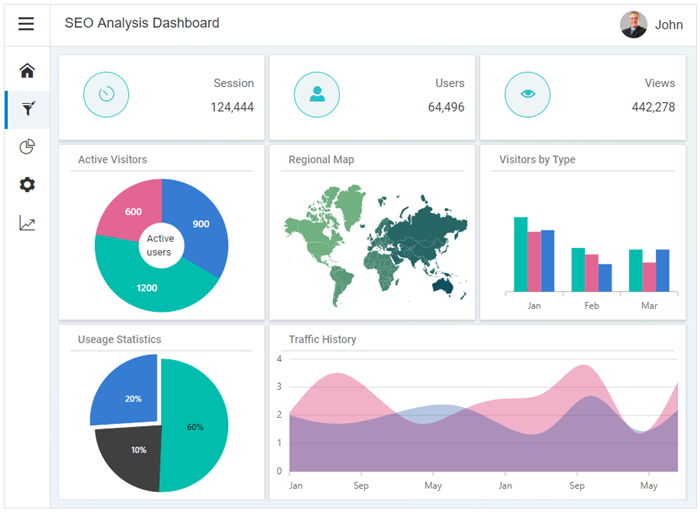Click the 20% blue exploded pie slice
Screen dimensions: 700x513
pos(128,394)
